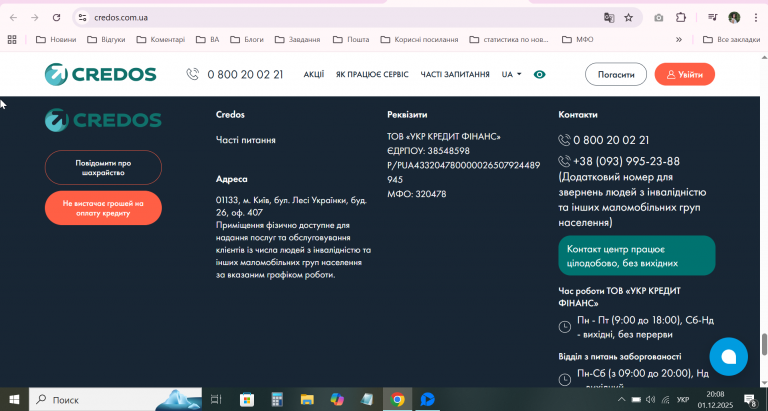Click the ЄДРПОУ: 38548598 text

coord(428,151)
